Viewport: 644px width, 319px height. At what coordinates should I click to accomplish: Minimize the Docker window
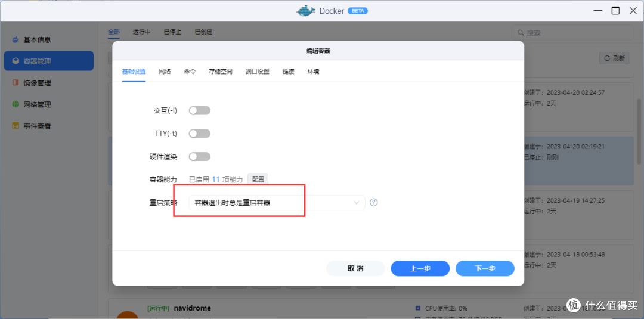tap(597, 11)
